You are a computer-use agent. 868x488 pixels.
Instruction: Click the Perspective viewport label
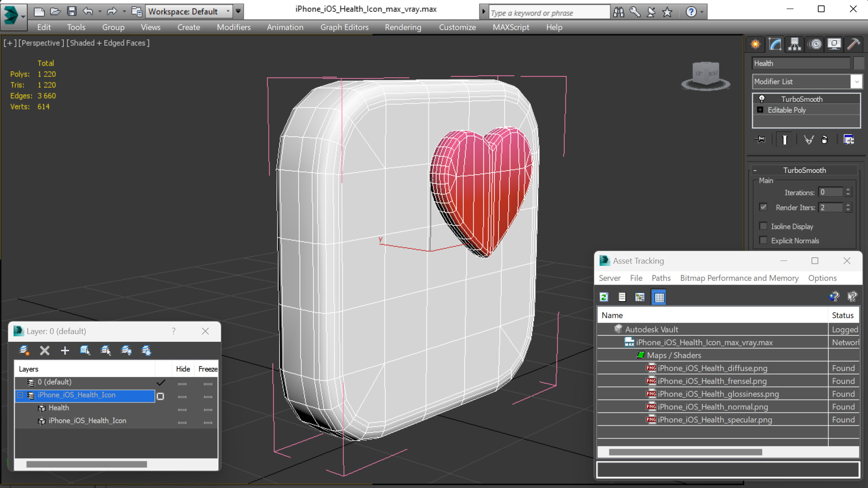pyautogui.click(x=41, y=43)
